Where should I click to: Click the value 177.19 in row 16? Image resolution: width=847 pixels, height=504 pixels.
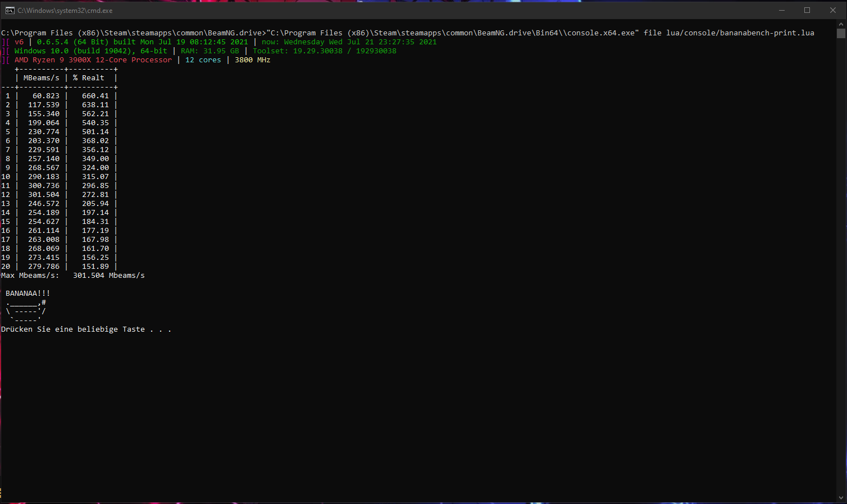[x=95, y=231]
